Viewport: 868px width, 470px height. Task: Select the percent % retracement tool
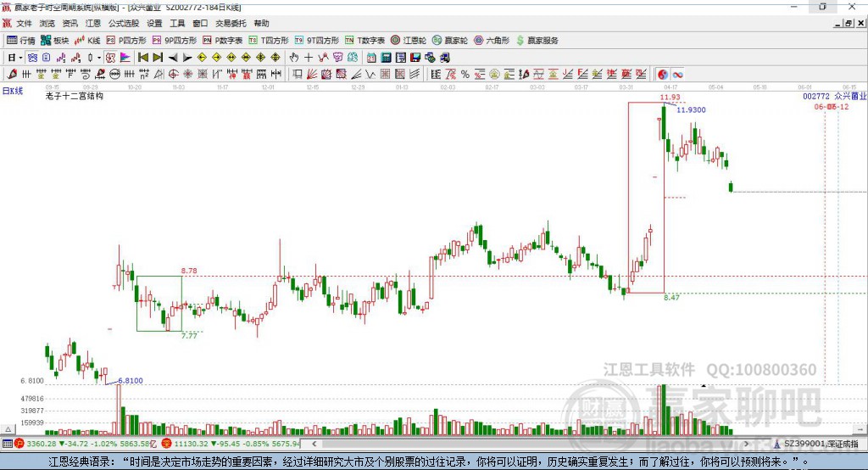pos(465,75)
